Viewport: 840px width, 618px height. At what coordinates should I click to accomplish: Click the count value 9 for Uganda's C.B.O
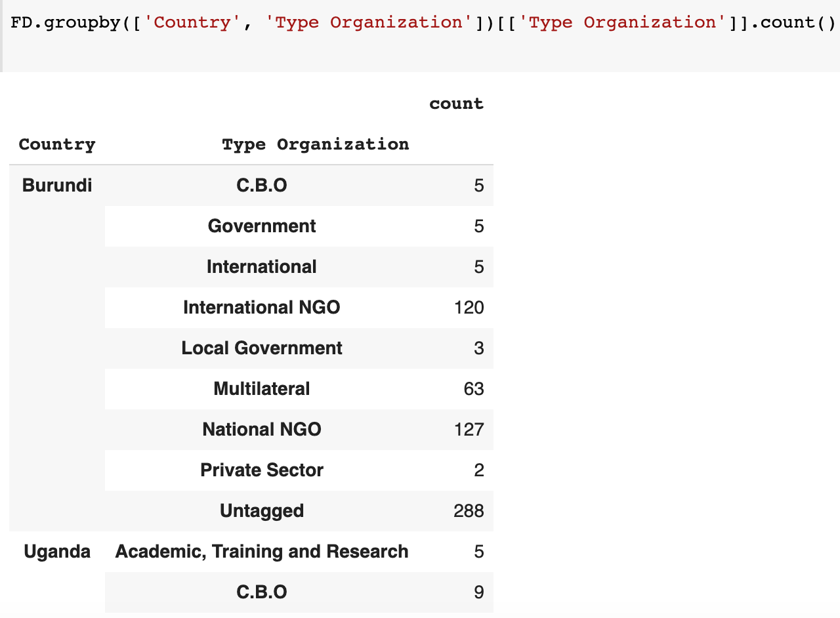click(479, 592)
